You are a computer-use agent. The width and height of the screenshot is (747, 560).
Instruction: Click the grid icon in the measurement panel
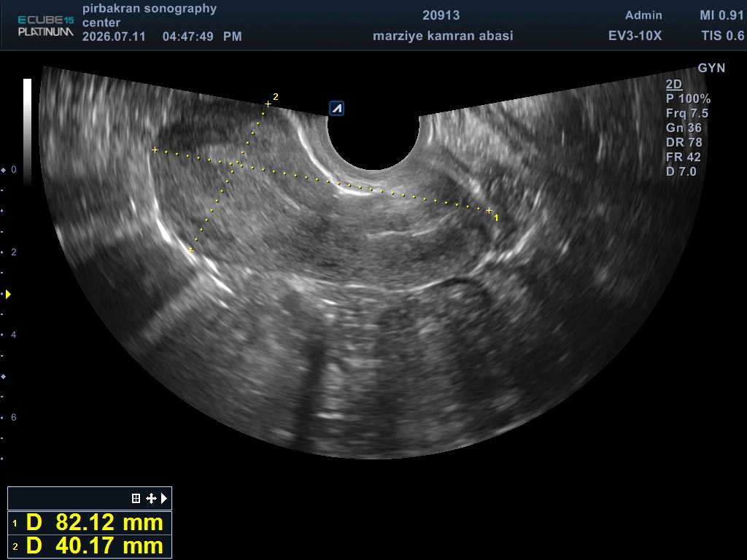point(136,498)
